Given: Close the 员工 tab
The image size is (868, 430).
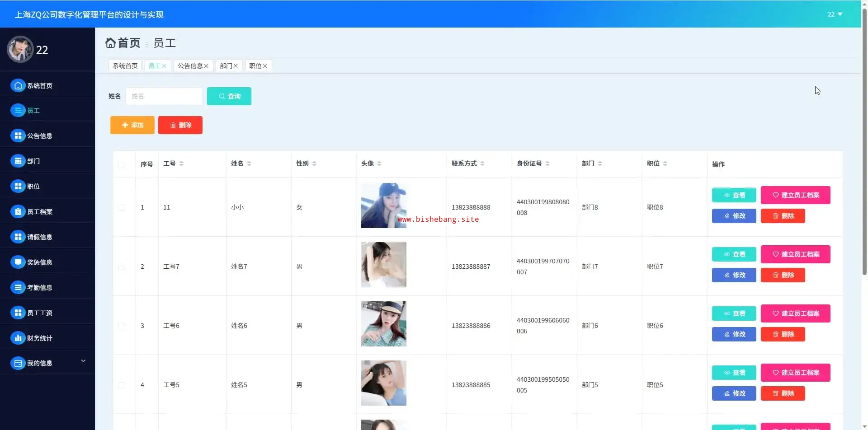Looking at the screenshot, I should point(164,66).
